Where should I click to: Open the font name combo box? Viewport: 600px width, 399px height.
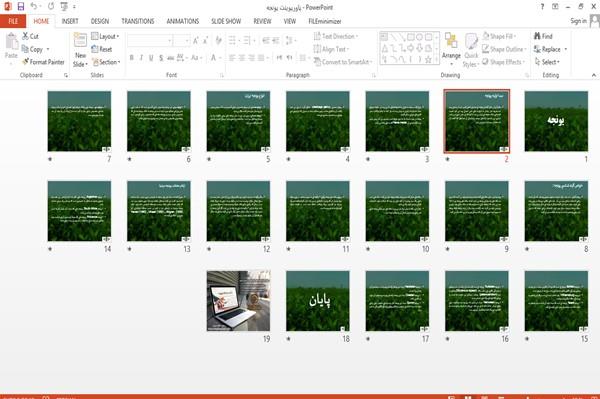point(150,40)
